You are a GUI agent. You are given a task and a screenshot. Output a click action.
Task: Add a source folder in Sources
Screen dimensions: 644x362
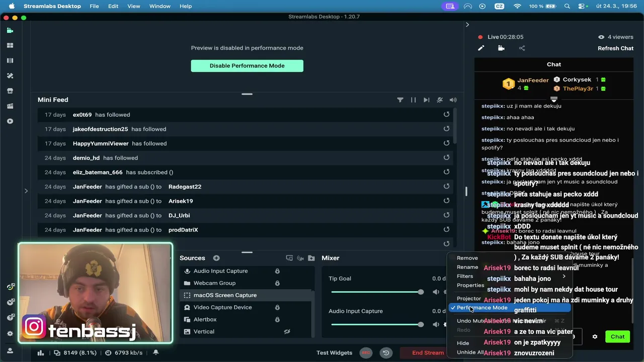coord(311,258)
